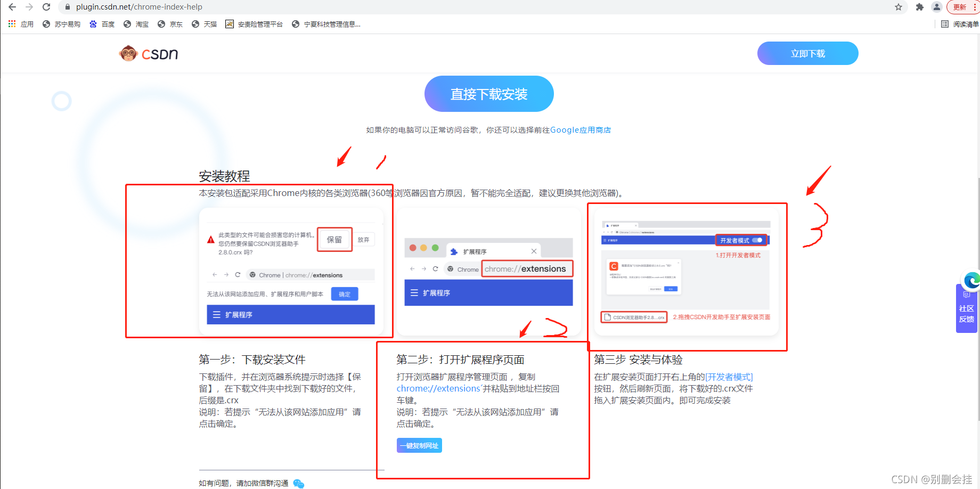
Task: Click the browser forward arrow
Action: pyautogui.click(x=29, y=7)
